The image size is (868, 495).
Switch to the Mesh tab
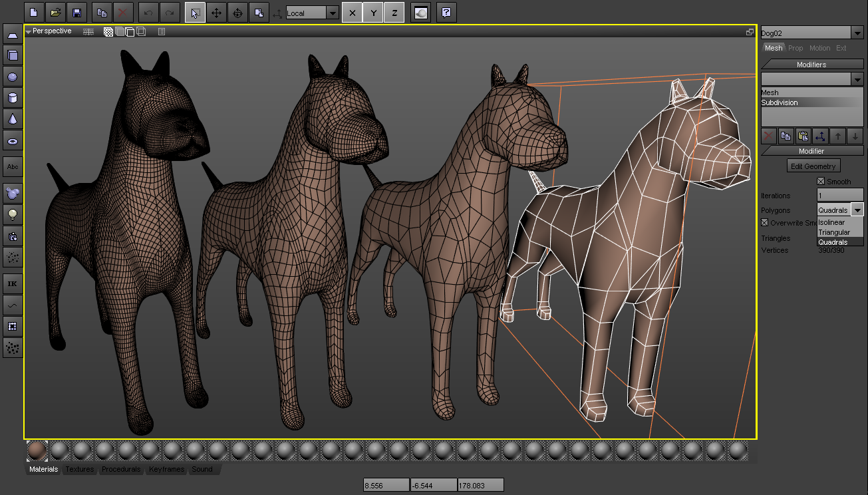[x=774, y=48]
